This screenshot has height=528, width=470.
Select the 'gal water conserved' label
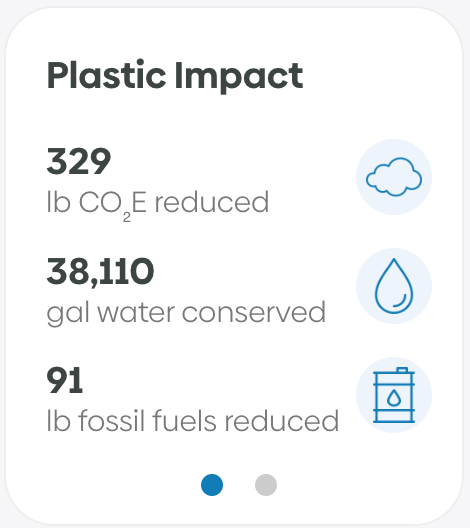(186, 314)
